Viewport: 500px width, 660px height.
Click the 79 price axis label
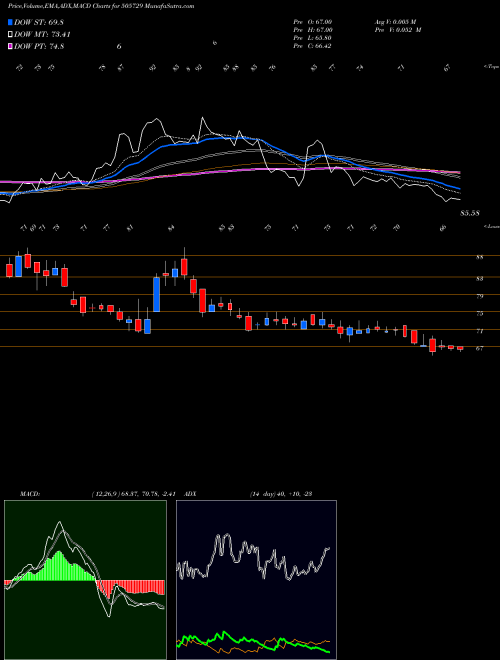coord(479,296)
